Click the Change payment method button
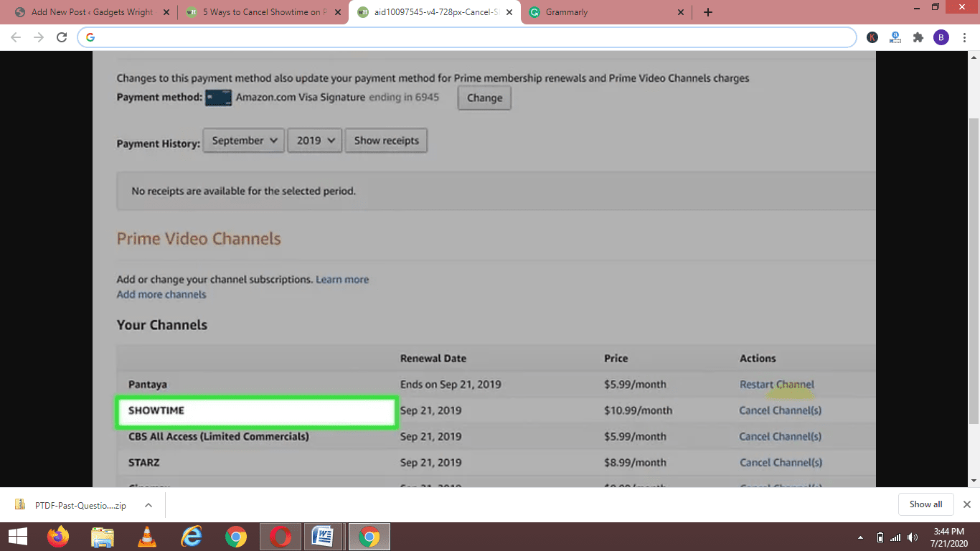The image size is (980, 551). [484, 98]
